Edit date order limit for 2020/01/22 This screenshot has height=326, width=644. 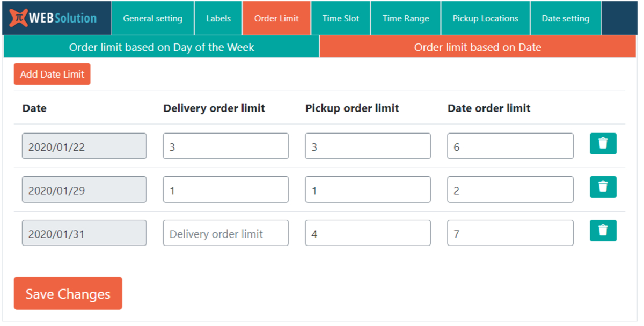[510, 146]
